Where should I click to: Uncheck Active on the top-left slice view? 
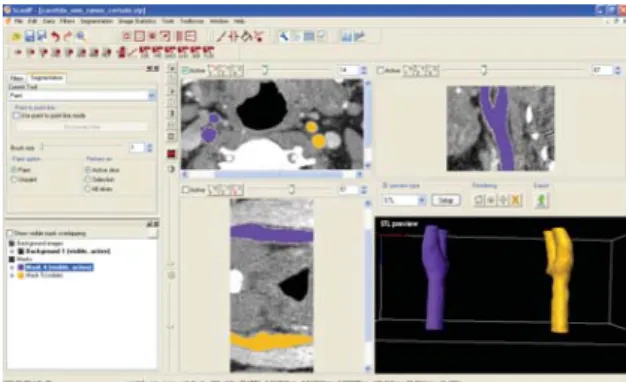185,71
